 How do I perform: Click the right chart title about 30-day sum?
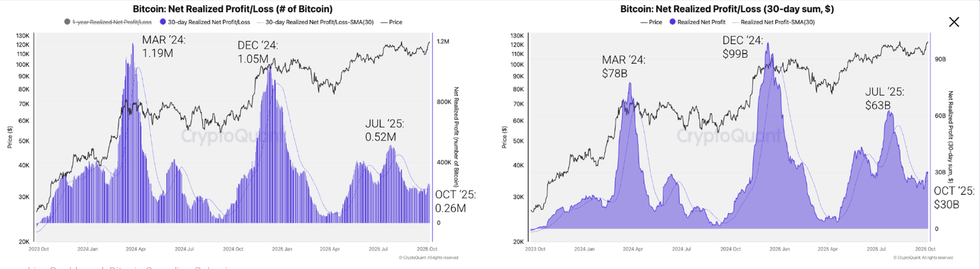tap(727, 9)
